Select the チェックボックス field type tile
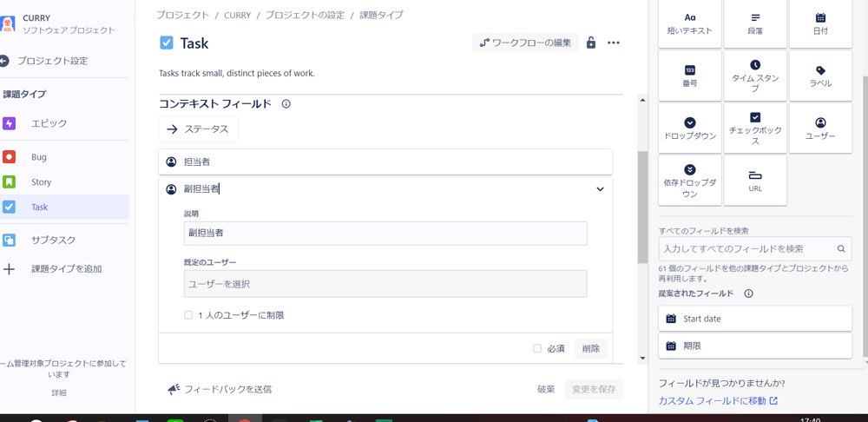 coord(754,128)
